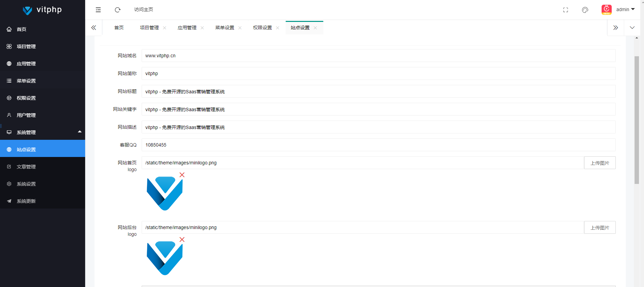Enter fullscreen mode icon
The width and height of the screenshot is (644, 287).
point(566,10)
